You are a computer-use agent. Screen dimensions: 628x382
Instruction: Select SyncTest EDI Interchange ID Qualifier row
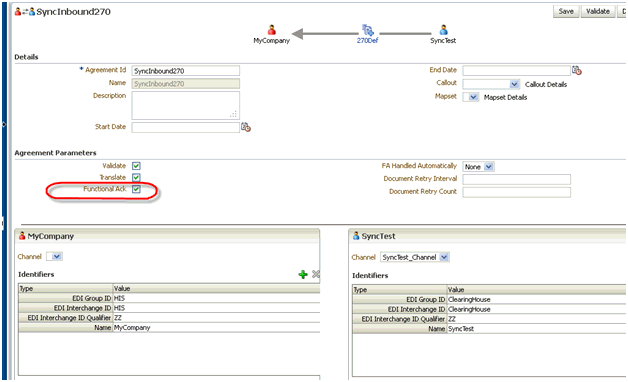pos(489,319)
